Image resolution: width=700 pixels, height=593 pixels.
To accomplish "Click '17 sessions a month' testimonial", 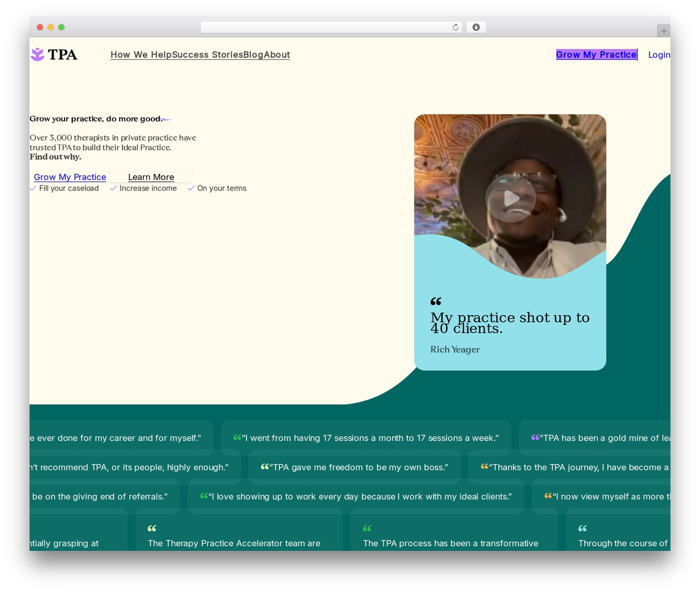I will click(x=366, y=438).
